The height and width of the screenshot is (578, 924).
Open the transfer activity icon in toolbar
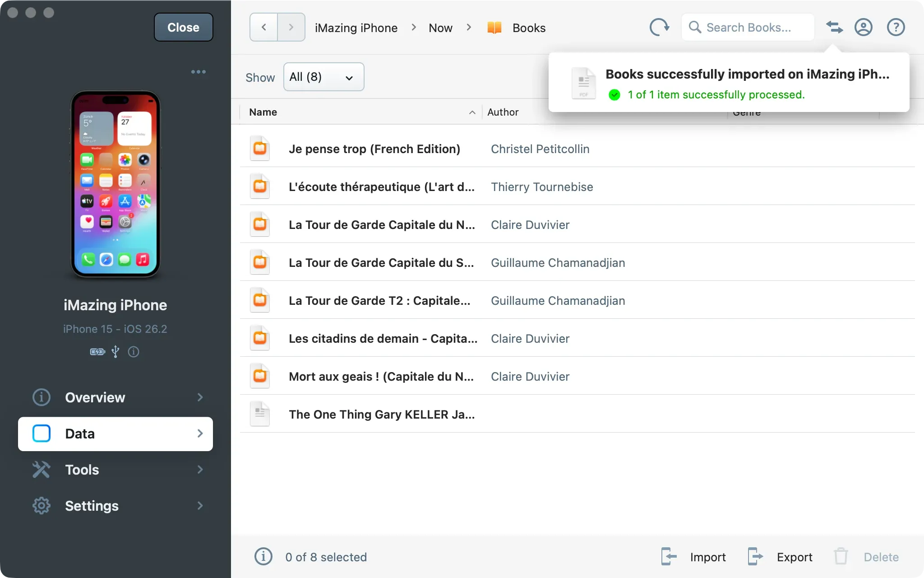pyautogui.click(x=834, y=27)
